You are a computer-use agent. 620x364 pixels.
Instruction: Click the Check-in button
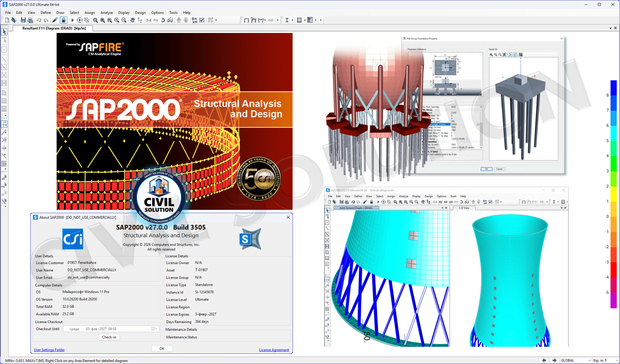(x=109, y=337)
